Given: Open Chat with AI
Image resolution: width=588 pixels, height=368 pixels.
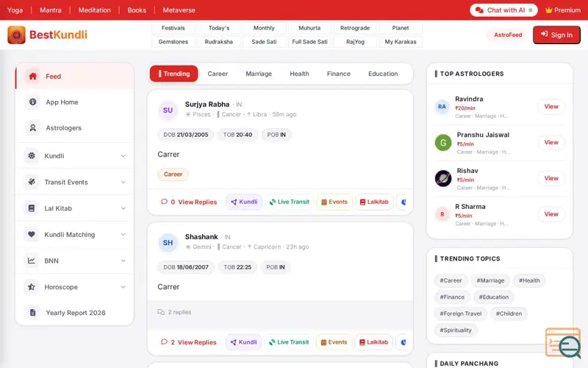Looking at the screenshot, I should (x=503, y=10).
